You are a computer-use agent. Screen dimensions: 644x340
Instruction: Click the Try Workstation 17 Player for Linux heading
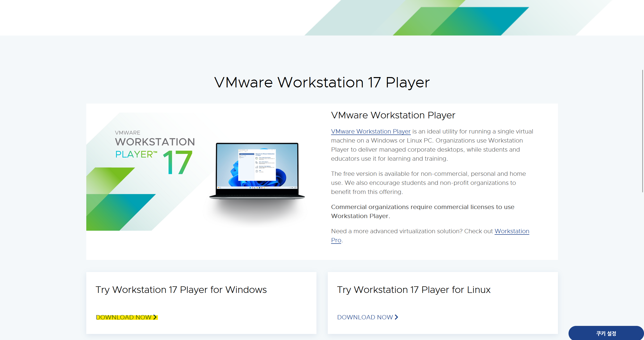(414, 290)
